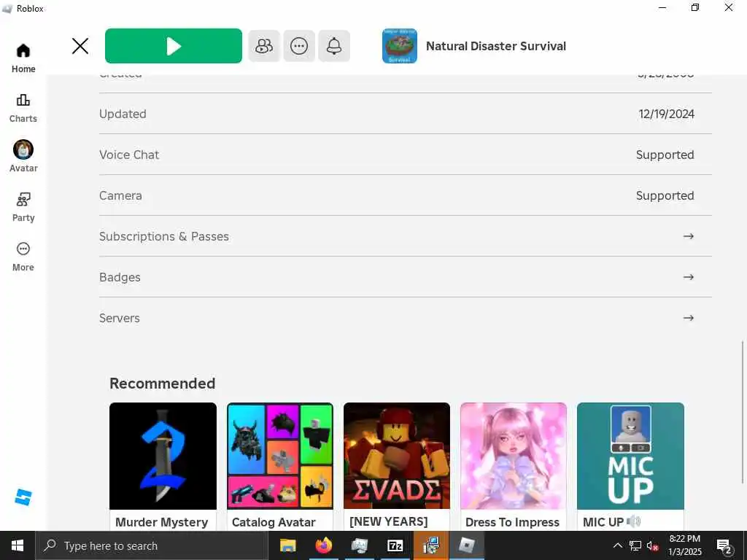Open the MIC UP game thumbnail

pyautogui.click(x=630, y=456)
